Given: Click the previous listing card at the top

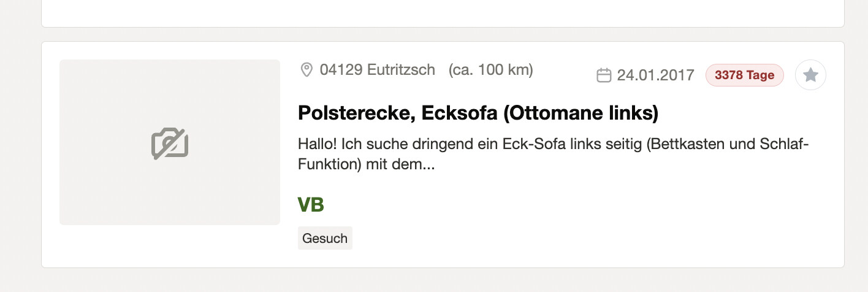Looking at the screenshot, I should point(443,12).
